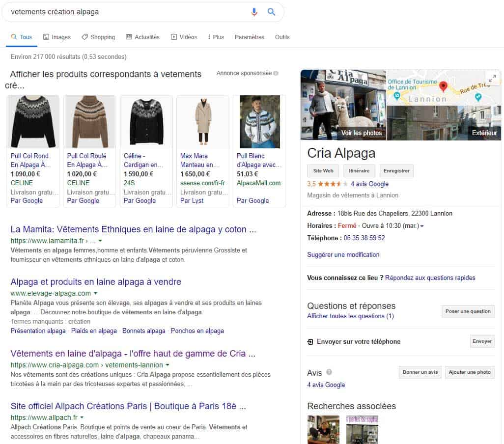Open Alpaga et produits en laine result
The height and width of the screenshot is (444, 504).
point(96,282)
